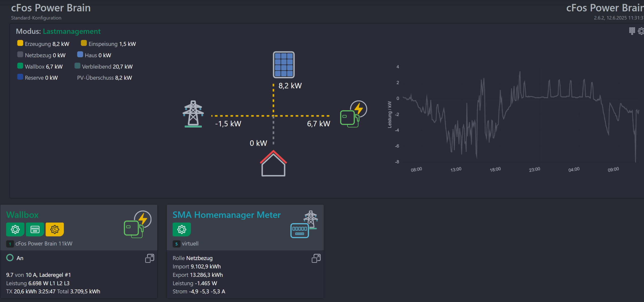The height and width of the screenshot is (302, 644).
Task: Click the Einspeisung legend color swatch
Action: [84, 43]
